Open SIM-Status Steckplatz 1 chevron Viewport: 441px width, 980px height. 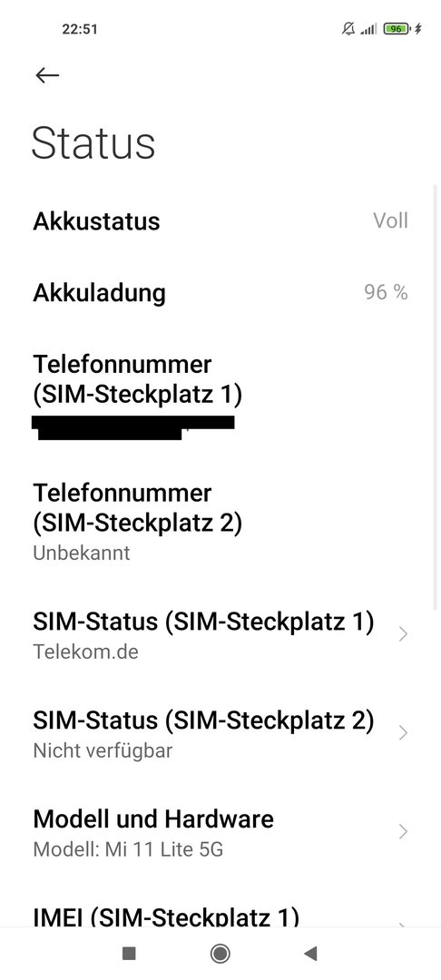pos(403,634)
